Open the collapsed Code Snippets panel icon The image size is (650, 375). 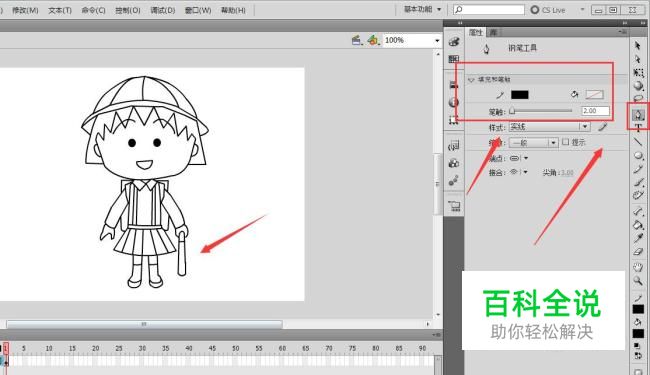click(x=454, y=145)
